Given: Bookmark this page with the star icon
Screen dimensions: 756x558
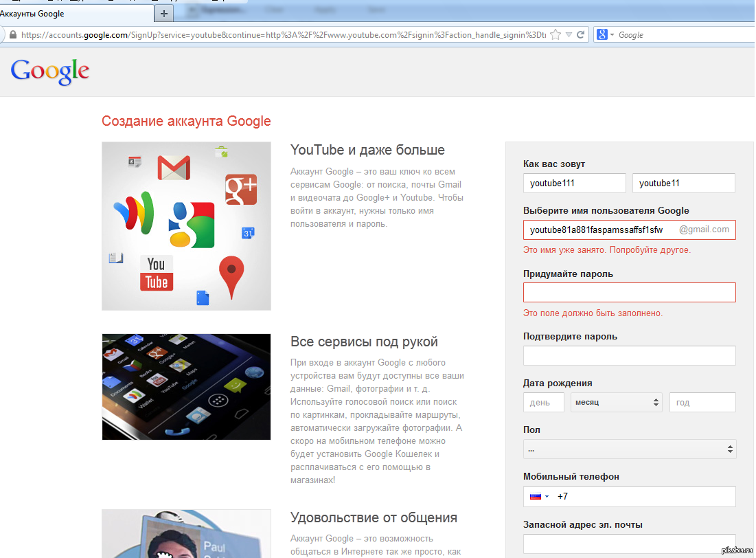Looking at the screenshot, I should click(x=555, y=34).
